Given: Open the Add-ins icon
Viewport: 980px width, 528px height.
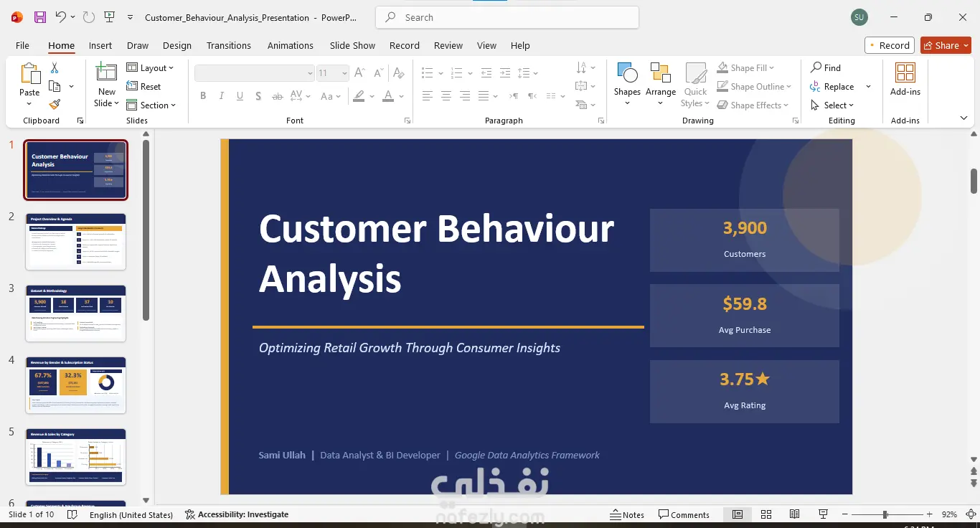Looking at the screenshot, I should (905, 74).
